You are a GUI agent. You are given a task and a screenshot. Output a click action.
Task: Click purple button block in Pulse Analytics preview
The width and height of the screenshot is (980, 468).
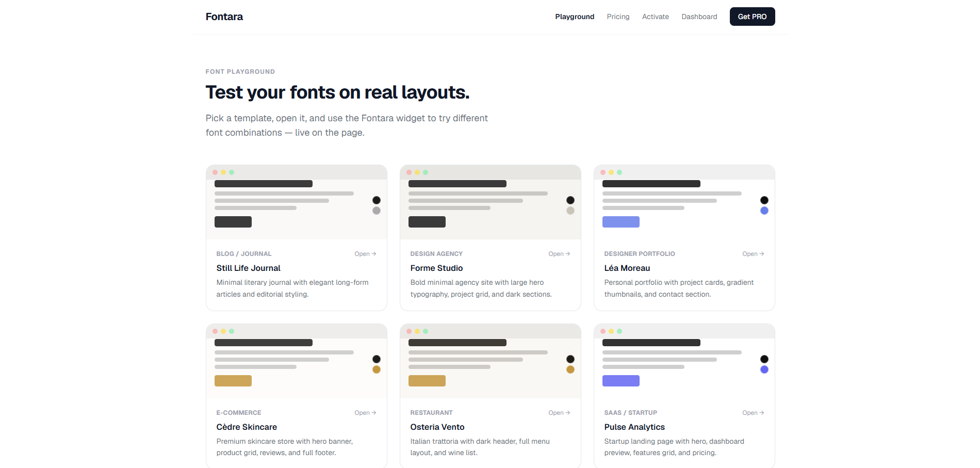point(620,381)
